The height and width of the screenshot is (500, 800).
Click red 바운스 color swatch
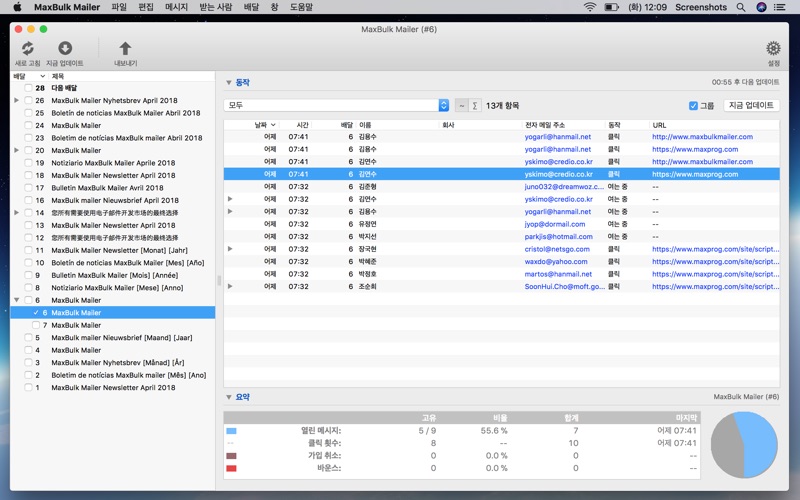point(231,468)
